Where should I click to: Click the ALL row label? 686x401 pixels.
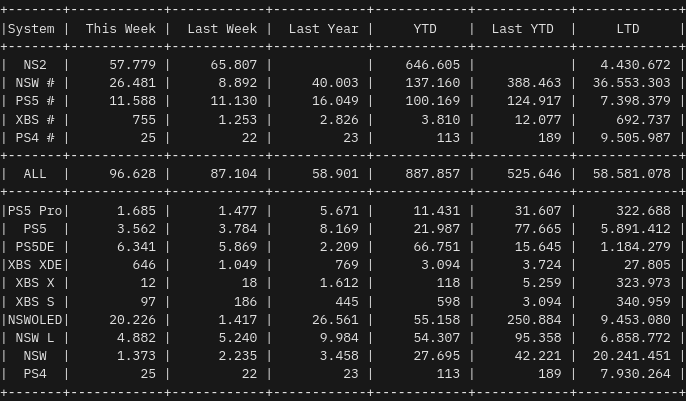click(x=35, y=174)
